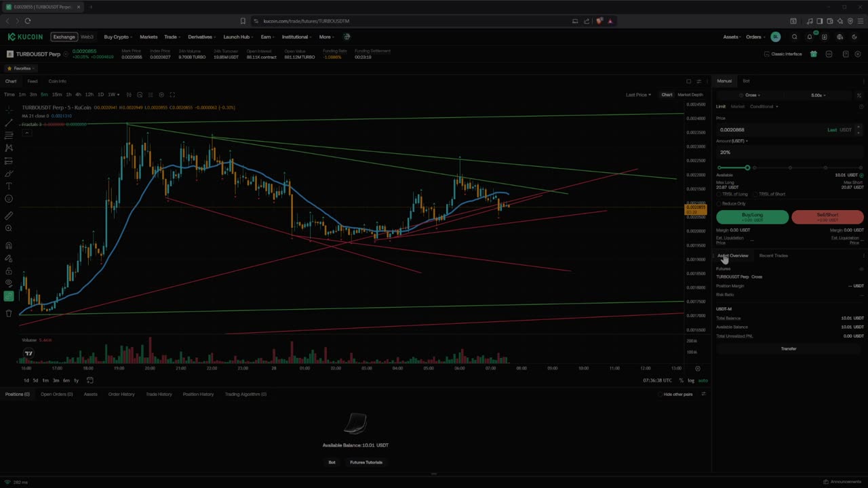The image size is (868, 488).
Task: Open the emoji icons tool
Action: 9,199
